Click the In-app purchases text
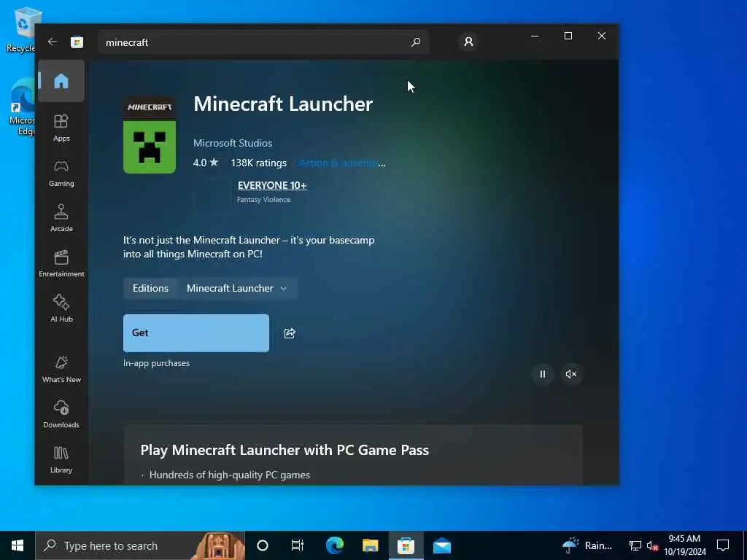747x560 pixels. [156, 363]
